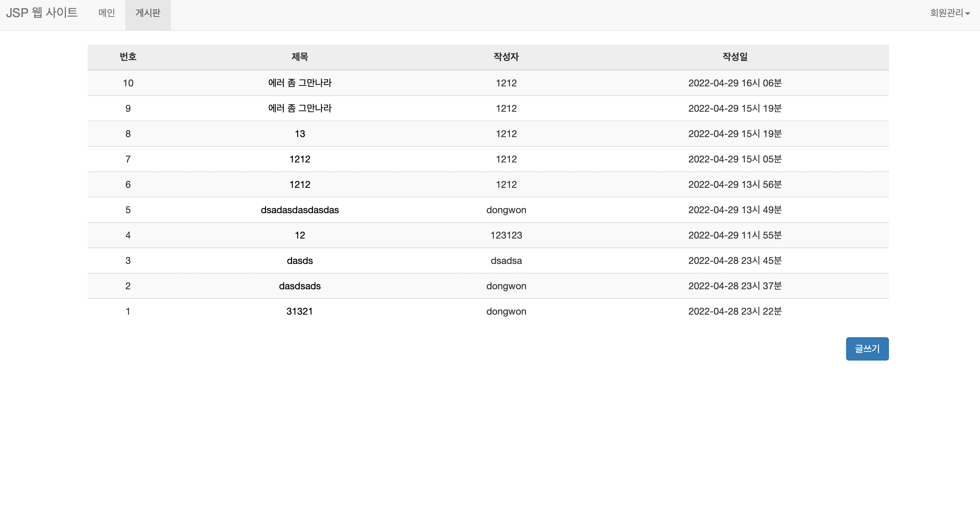Click date 2022-04-28 23시 37분
This screenshot has height=523, width=980.
coord(735,286)
